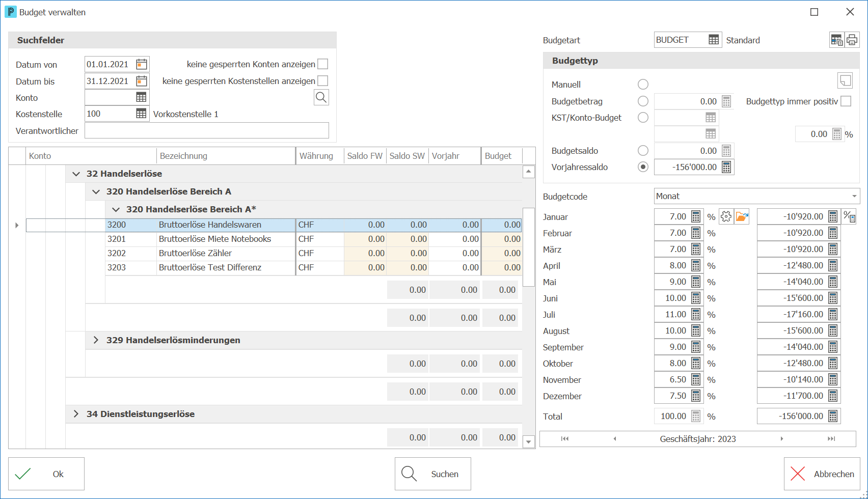This screenshot has height=499, width=868.
Task: Expand the 34 Dienstleistungserlöse group
Action: click(76, 414)
